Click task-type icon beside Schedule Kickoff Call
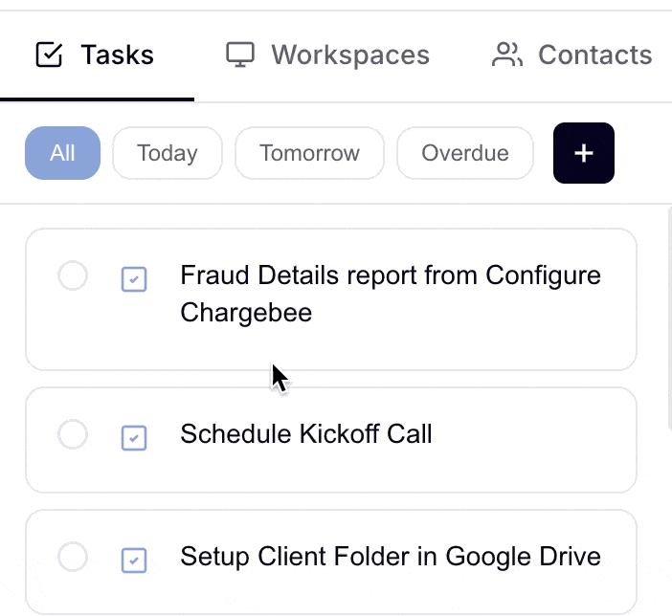Screen dimensions: 672x616 [134, 438]
